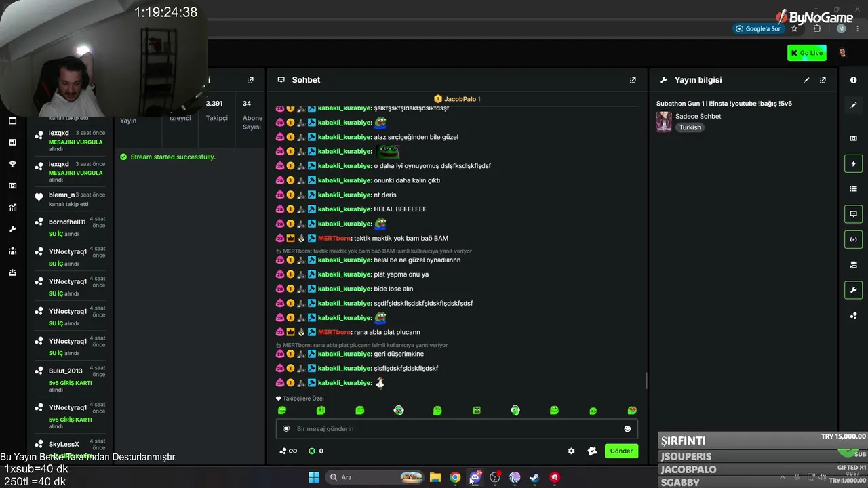Insert the first green follower emote
868x488 pixels.
click(282, 410)
